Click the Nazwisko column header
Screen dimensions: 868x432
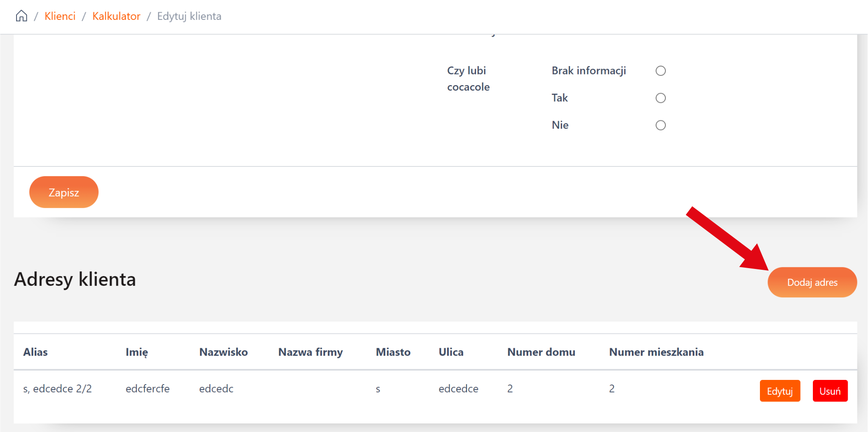pos(223,352)
